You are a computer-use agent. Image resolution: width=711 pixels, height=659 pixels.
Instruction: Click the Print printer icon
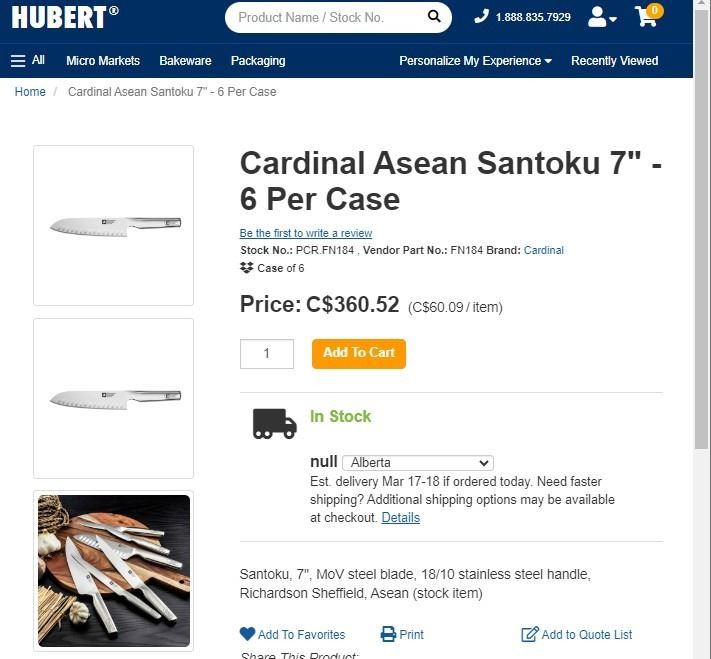389,634
